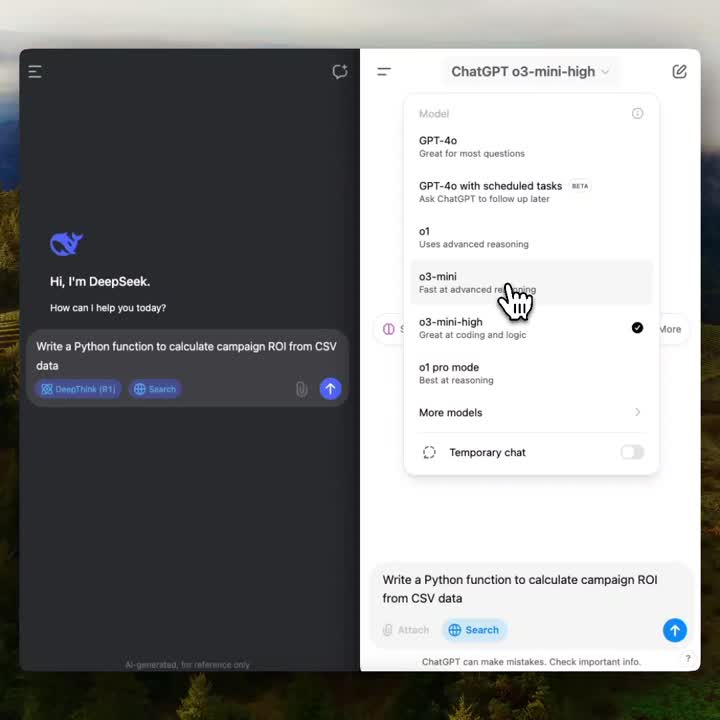Enable the Temporary chat switch
Viewport: 720px width, 720px height.
tap(632, 452)
